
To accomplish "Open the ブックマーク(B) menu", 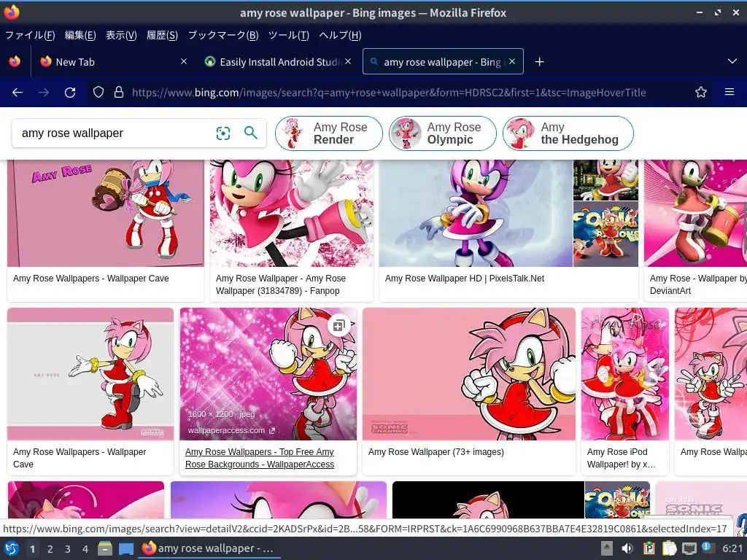I will [223, 35].
